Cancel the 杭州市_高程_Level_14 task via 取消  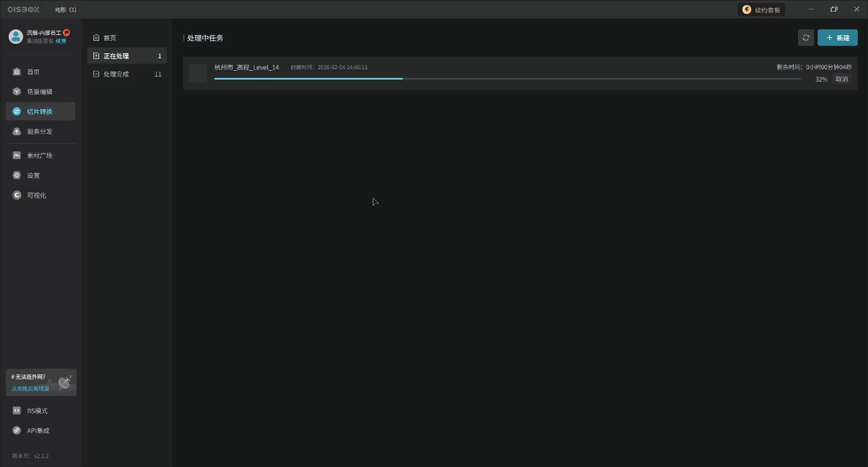point(842,80)
